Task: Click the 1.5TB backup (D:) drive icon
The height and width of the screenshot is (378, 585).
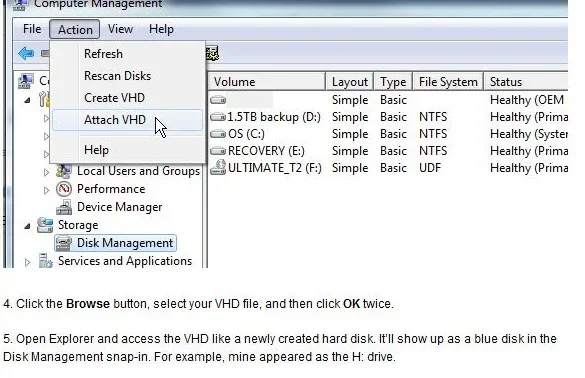Action: [x=218, y=117]
